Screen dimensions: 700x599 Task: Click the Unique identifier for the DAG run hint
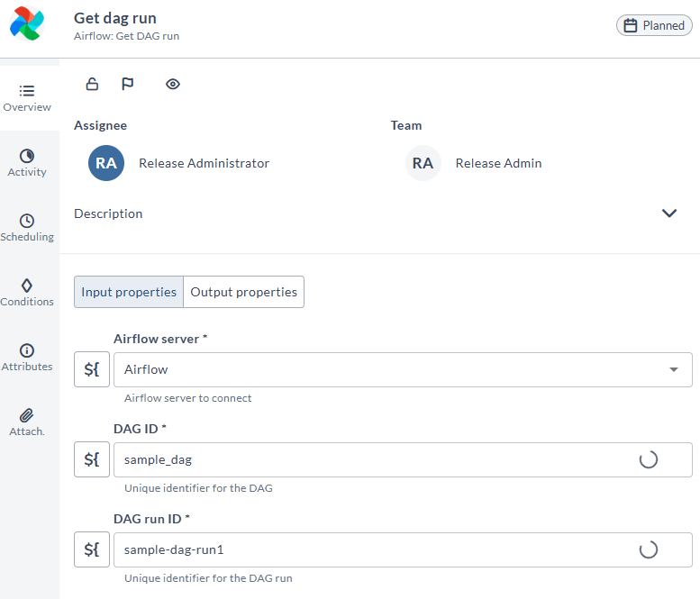[208, 578]
